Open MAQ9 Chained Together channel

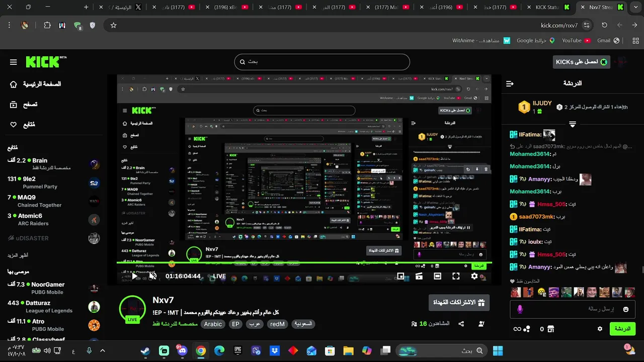click(53, 201)
